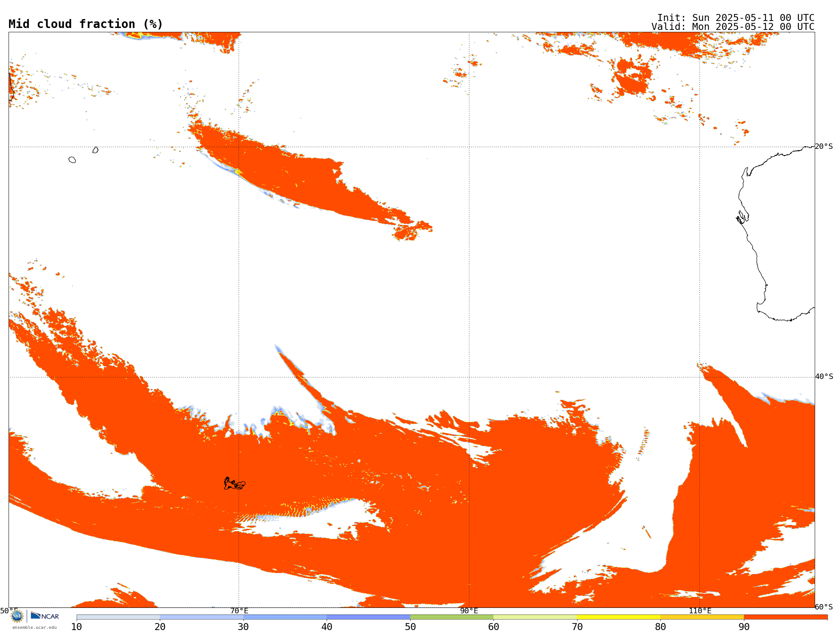Click the 10-20 pale gray colorbar segment
Viewport: 840px width, 632px height.
[x=118, y=617]
